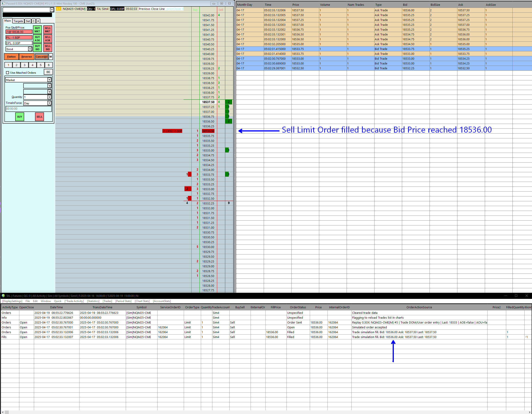Enable Use Attached Orders checkbox

pyautogui.click(x=8, y=73)
